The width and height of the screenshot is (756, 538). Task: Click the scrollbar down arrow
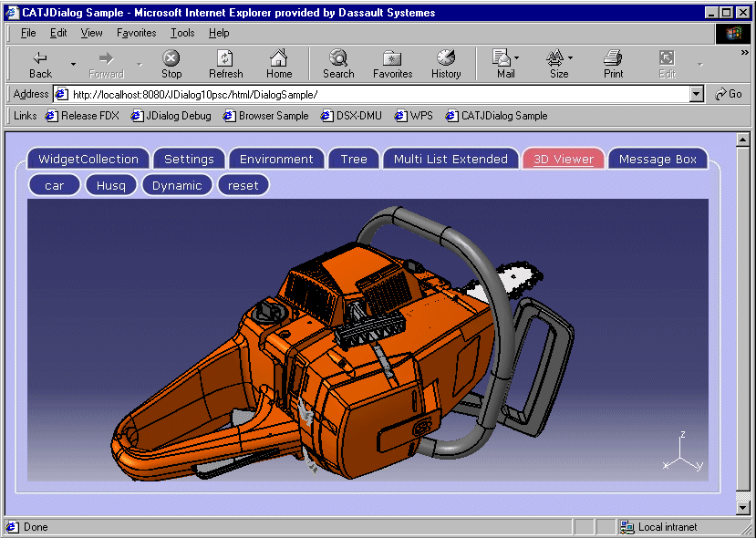click(x=743, y=508)
